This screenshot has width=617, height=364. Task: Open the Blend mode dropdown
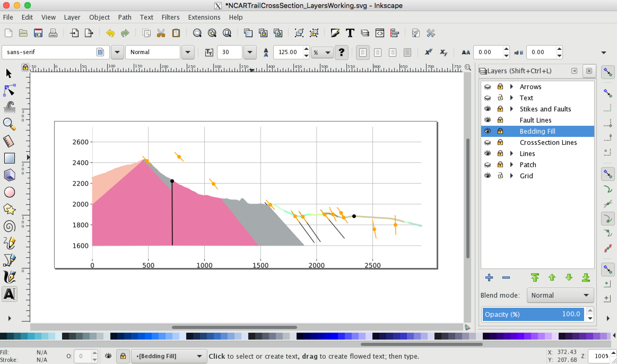click(x=560, y=295)
